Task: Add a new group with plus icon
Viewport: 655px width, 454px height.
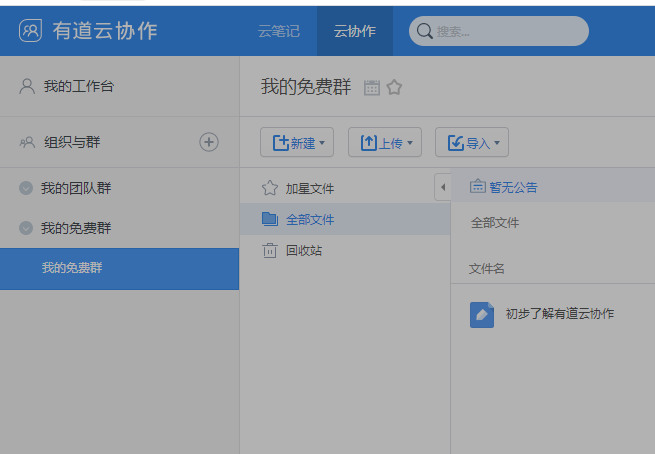Action: (x=209, y=142)
